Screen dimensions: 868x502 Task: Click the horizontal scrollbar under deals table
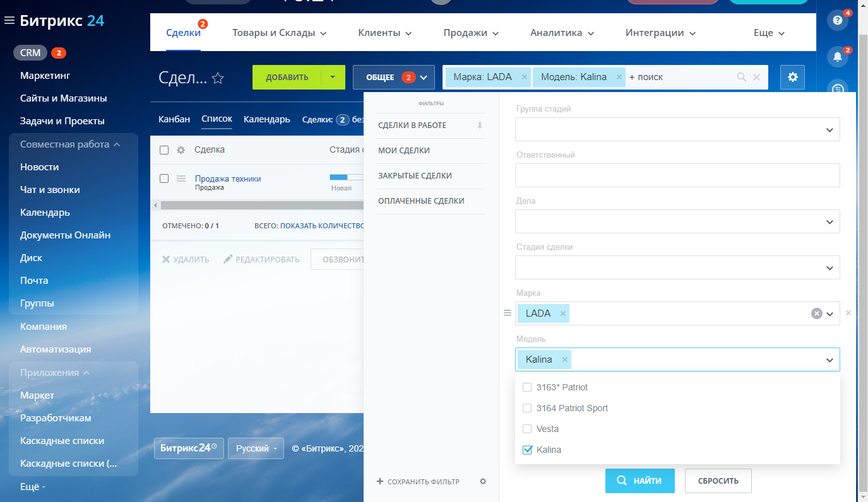point(262,205)
